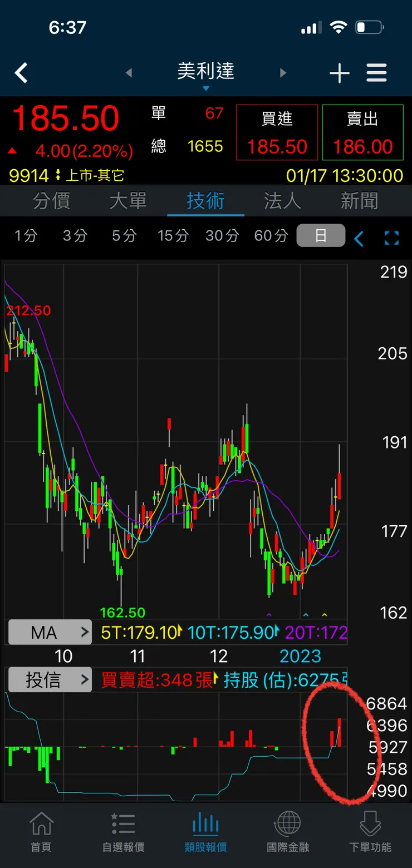This screenshot has width=412, height=868.
Task: Show more intervals with blue left chevron
Action: (359, 239)
